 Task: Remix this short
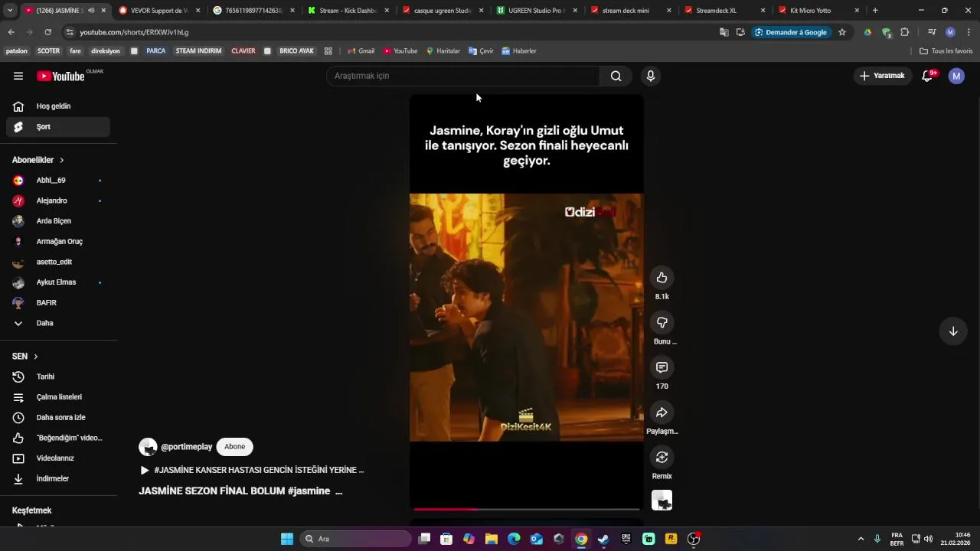click(661, 458)
